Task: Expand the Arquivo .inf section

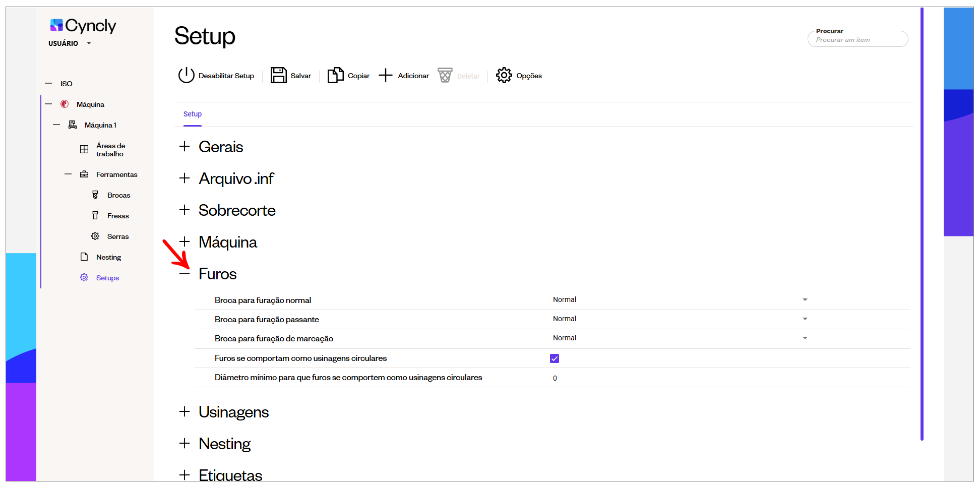Action: pos(185,178)
